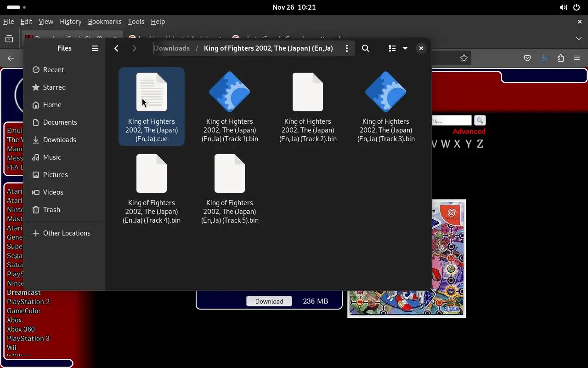Click Activities workspace indicator in top bar
Viewport: 588px width, 368px height.
click(17, 7)
